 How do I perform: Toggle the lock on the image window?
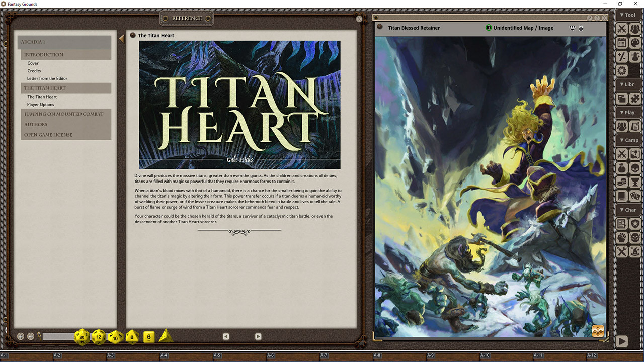tap(581, 28)
